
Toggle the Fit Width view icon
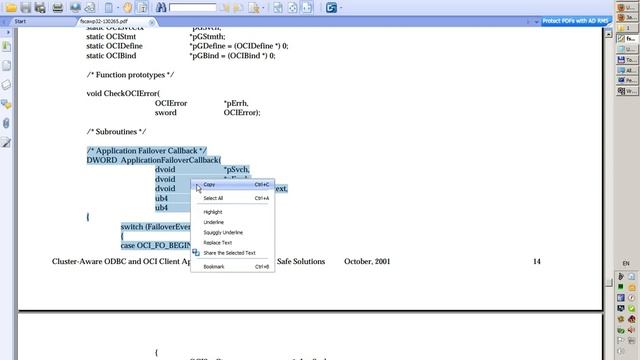pyautogui.click(x=307, y=7)
